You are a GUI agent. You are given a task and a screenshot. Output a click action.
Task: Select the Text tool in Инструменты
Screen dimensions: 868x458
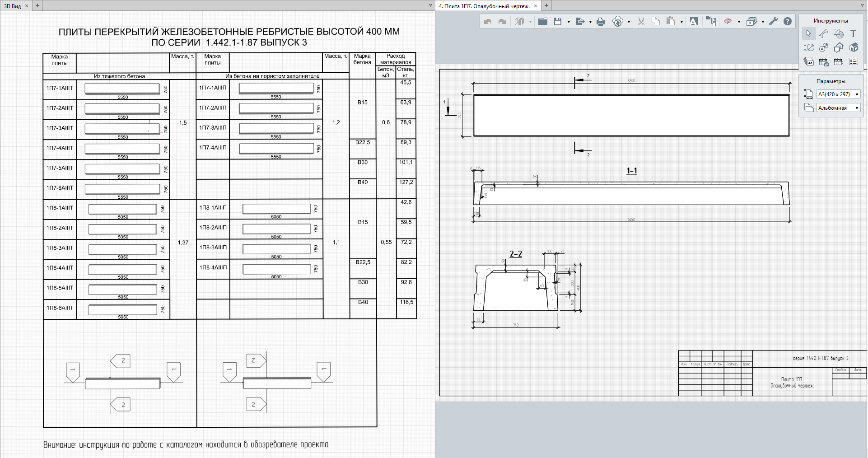(x=853, y=33)
